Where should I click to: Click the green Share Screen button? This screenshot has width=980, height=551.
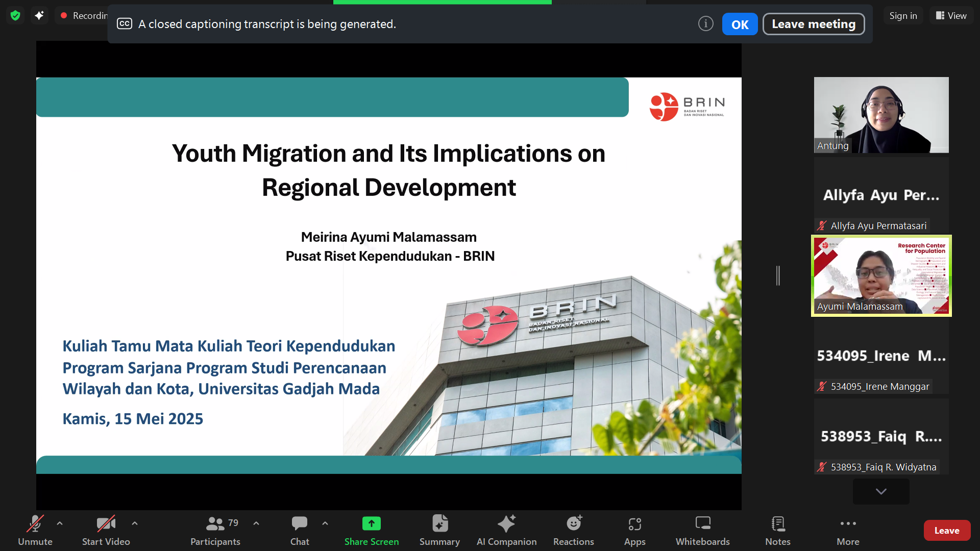point(372,531)
